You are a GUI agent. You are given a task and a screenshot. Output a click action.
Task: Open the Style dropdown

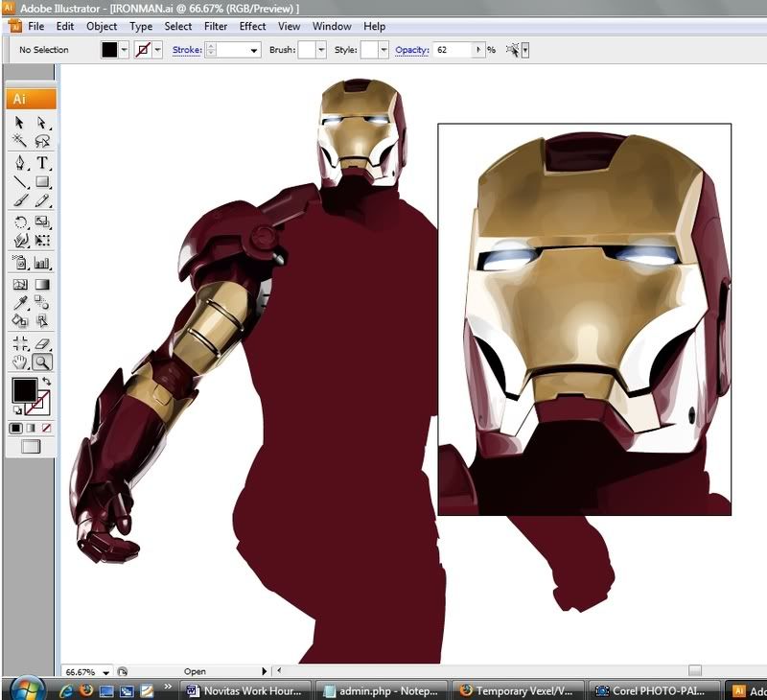pyautogui.click(x=384, y=50)
